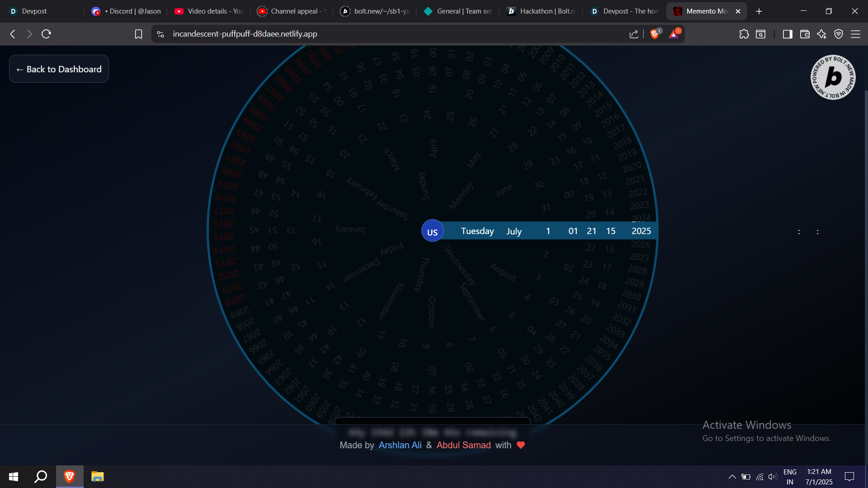868x488 pixels.
Task: Bookmark this page icon
Action: [138, 34]
